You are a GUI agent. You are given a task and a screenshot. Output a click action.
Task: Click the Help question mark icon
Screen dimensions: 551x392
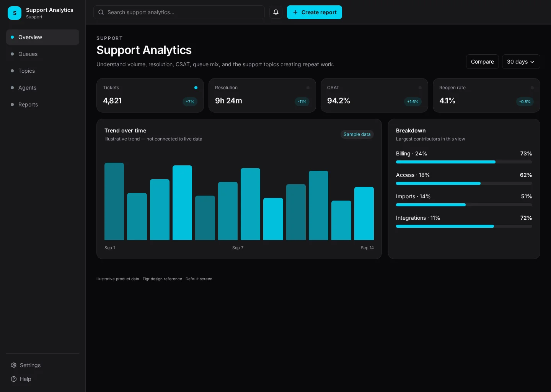point(14,379)
